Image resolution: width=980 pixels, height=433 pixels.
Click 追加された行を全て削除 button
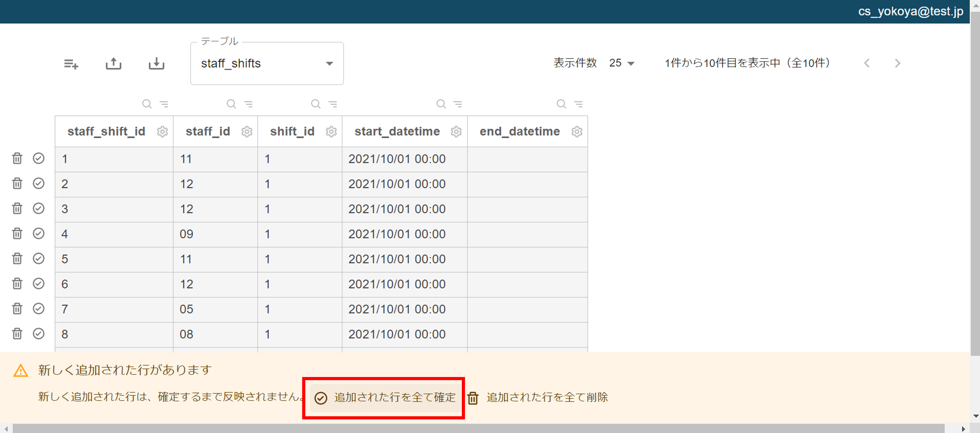coord(538,398)
